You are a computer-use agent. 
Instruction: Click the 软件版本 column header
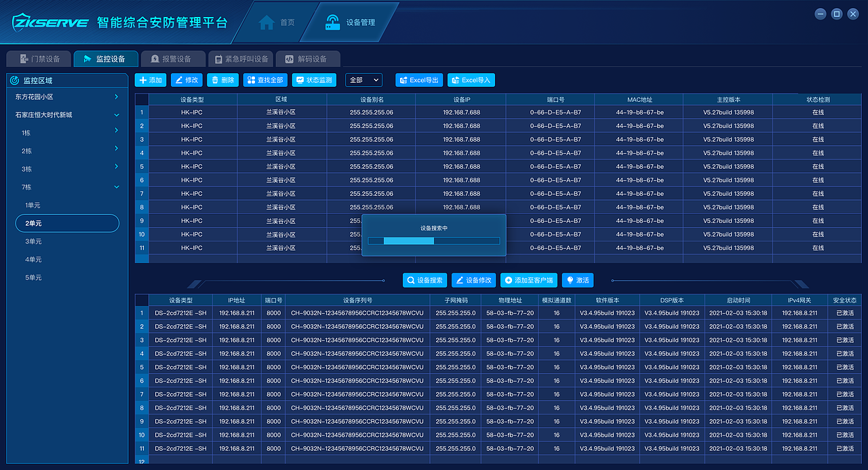click(607, 300)
